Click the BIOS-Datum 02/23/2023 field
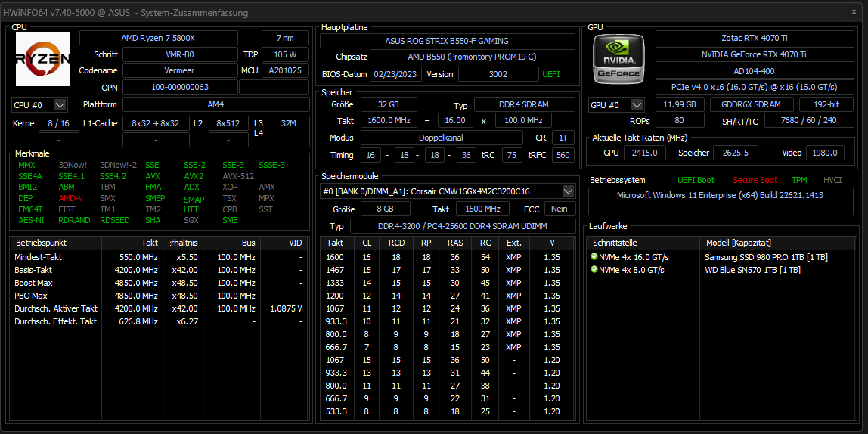The height and width of the screenshot is (434, 868). pos(395,74)
